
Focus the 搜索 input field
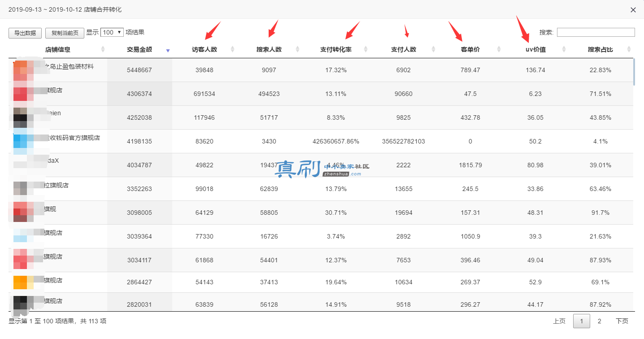pos(596,32)
